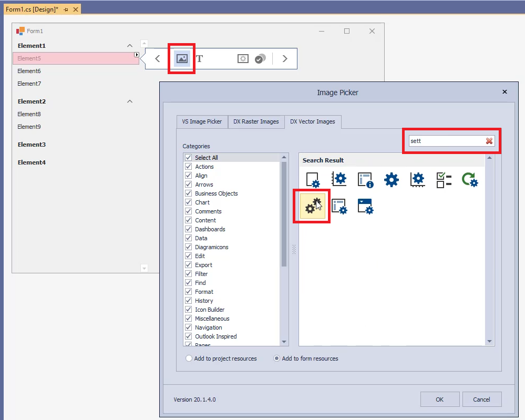The image size is (525, 420).
Task: Uncheck the Arrows category
Action: point(189,184)
